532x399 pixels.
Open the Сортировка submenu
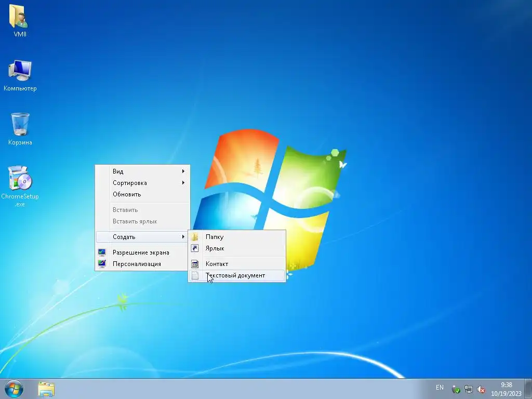click(x=143, y=183)
